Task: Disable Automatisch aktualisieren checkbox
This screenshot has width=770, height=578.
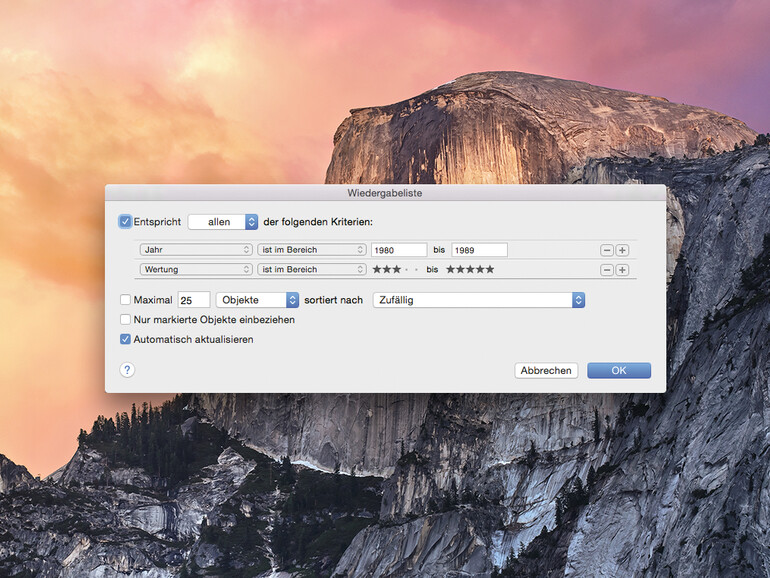Action: (125, 340)
